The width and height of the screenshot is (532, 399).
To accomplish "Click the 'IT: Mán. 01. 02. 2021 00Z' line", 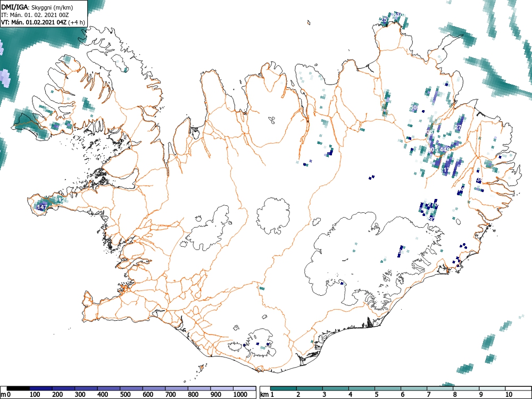I will (35, 15).
